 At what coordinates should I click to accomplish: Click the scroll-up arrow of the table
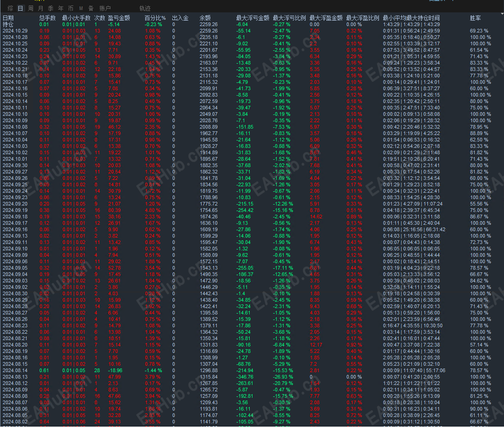[x=502, y=14]
